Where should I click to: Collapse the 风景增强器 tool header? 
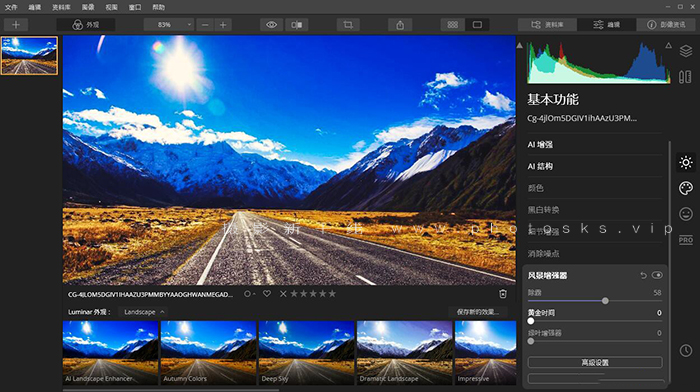[x=547, y=275]
